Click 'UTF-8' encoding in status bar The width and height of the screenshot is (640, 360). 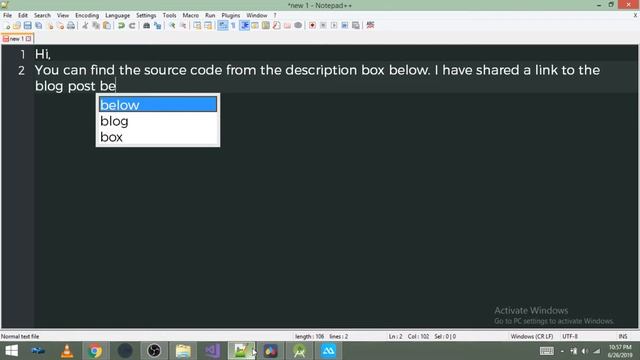[570, 336]
